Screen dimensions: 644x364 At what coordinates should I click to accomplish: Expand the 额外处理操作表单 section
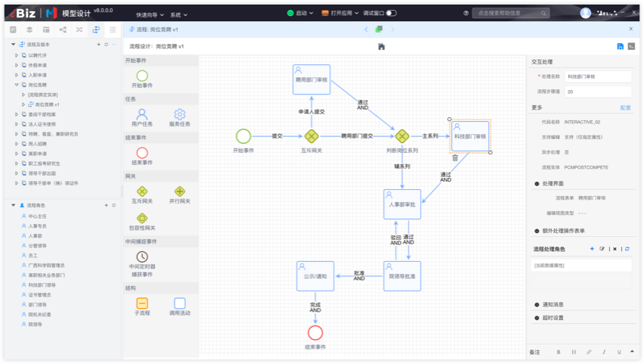click(537, 231)
